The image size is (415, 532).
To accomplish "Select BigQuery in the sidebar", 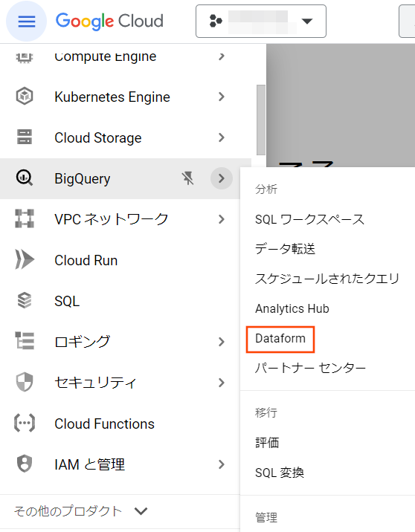I will pos(83,179).
